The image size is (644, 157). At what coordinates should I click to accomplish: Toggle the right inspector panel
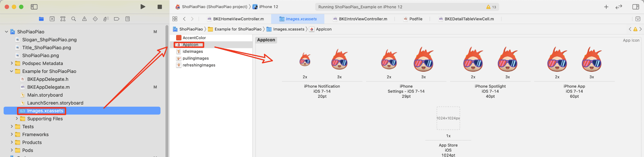636,7
